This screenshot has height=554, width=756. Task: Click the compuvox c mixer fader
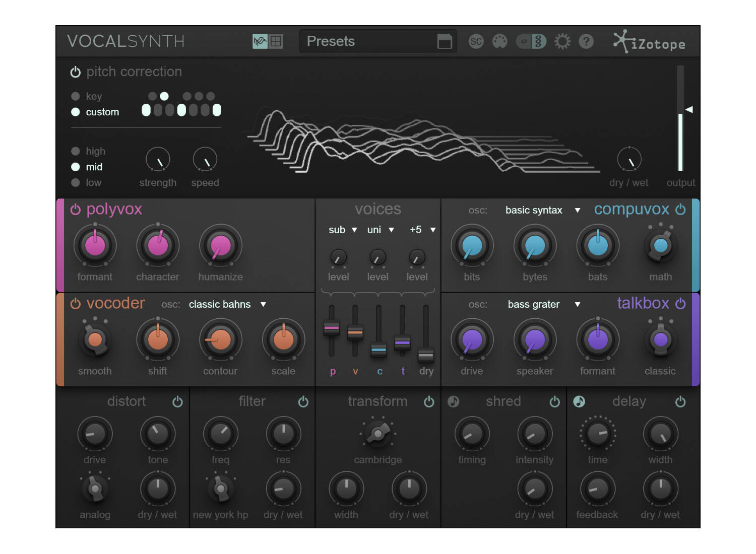coord(379,349)
